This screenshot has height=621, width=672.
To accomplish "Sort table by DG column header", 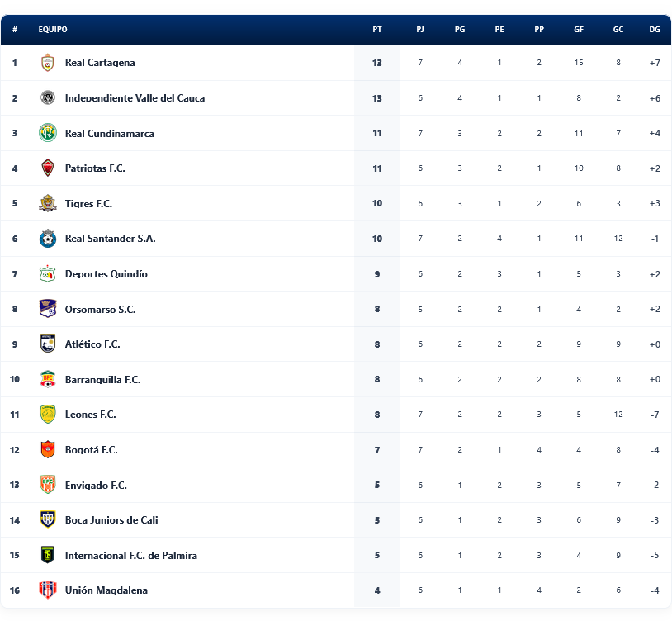I will point(655,30).
